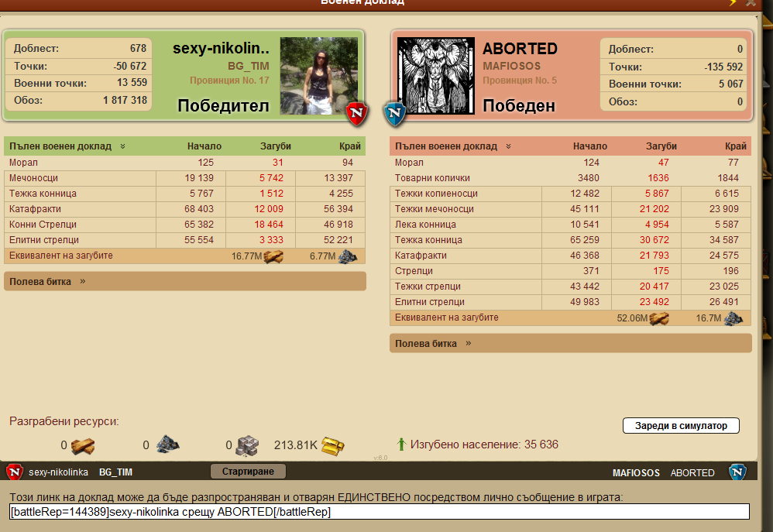Click the sexy-nikolinka player avatar photo

(318, 76)
